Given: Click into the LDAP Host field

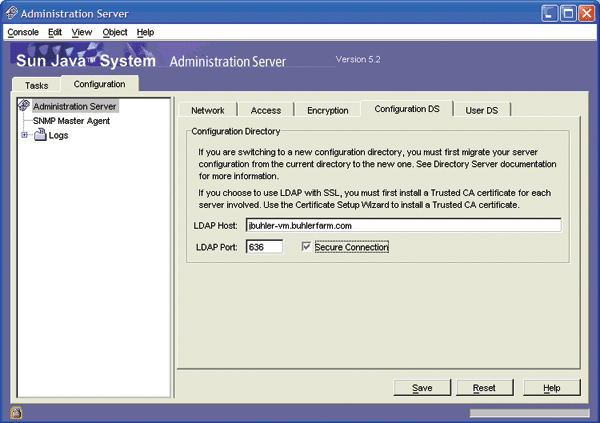Looking at the screenshot, I should (403, 226).
